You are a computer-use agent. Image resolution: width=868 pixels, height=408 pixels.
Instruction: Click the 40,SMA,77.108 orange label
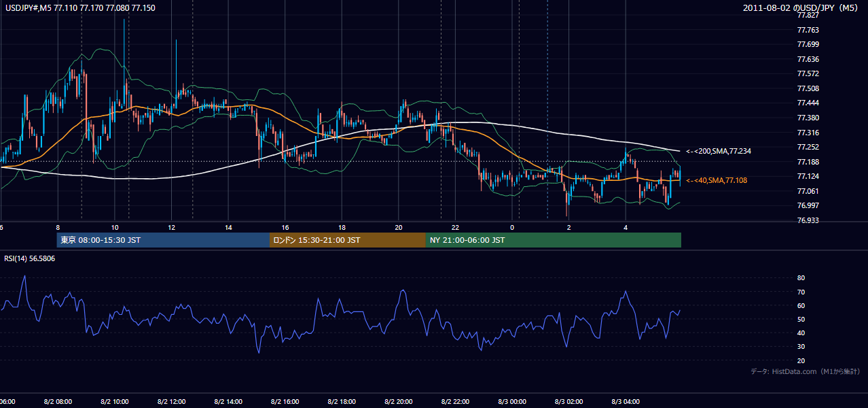click(x=717, y=180)
